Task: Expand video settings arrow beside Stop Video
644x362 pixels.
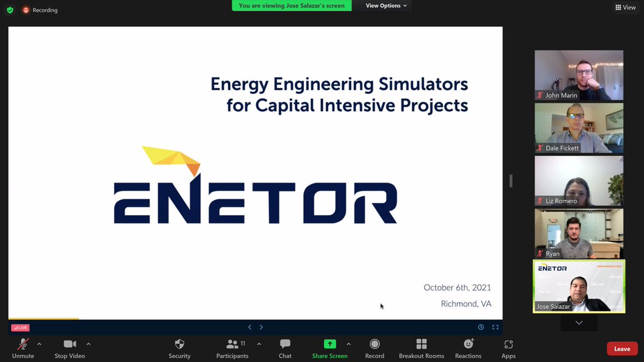Action: coord(89,344)
